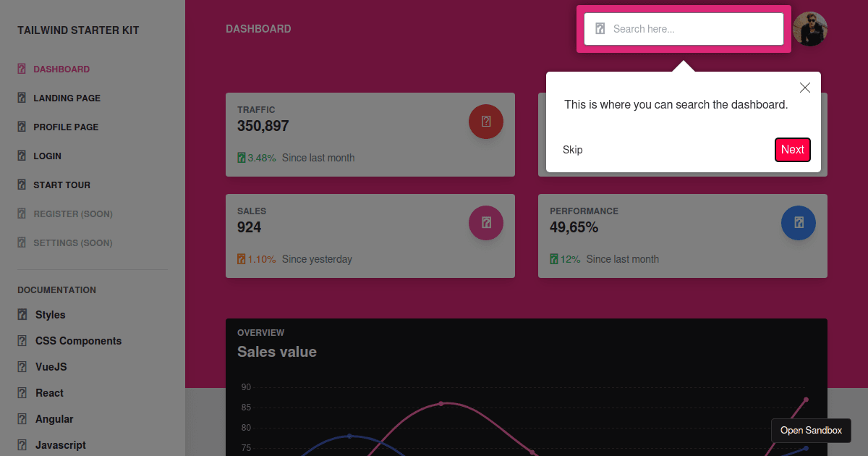Skip the dashboard tour
The height and width of the screenshot is (456, 868).
pyautogui.click(x=572, y=150)
